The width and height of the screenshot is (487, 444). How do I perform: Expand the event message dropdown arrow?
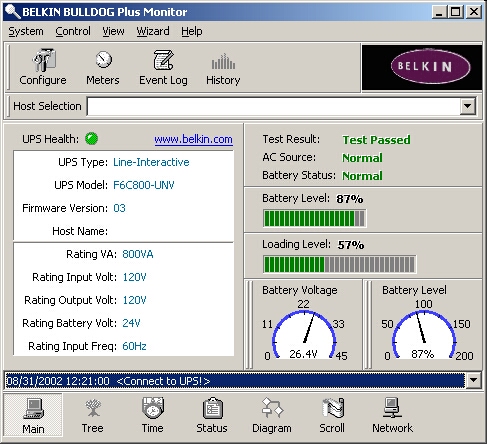pyautogui.click(x=473, y=380)
